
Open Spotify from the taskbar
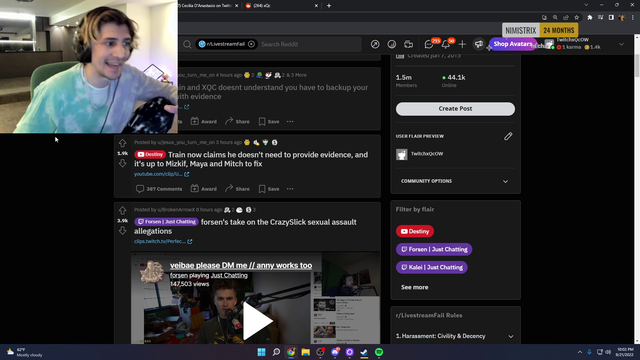tap(379, 352)
